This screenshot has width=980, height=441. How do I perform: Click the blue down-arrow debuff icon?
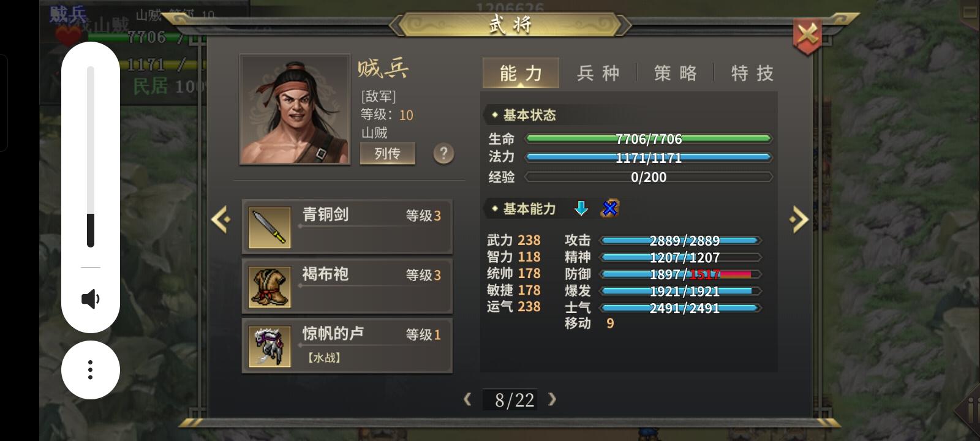pos(581,208)
